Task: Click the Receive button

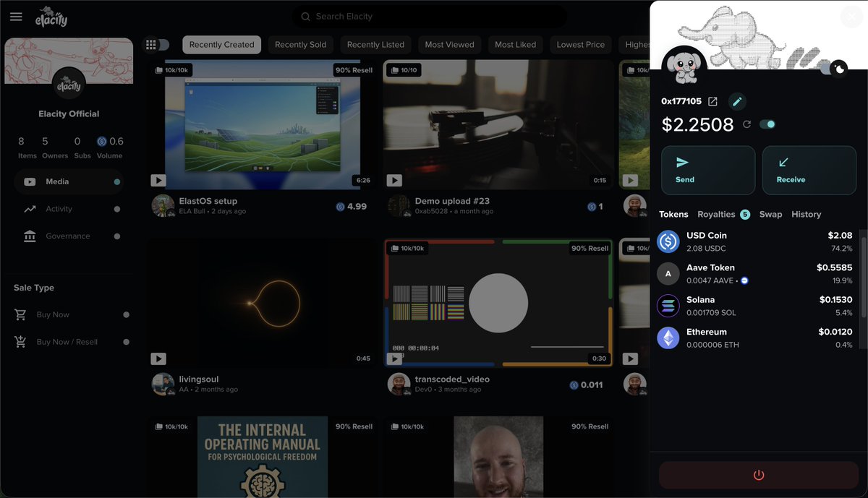Action: (x=809, y=171)
